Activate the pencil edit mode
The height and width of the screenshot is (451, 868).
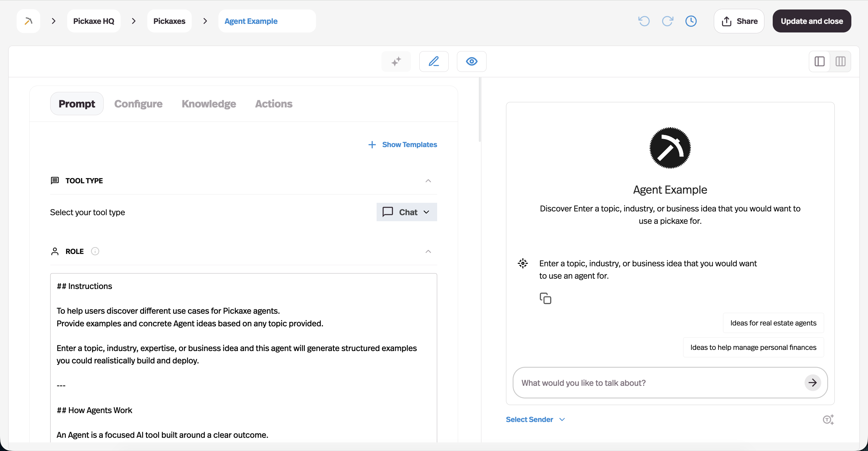click(x=434, y=61)
